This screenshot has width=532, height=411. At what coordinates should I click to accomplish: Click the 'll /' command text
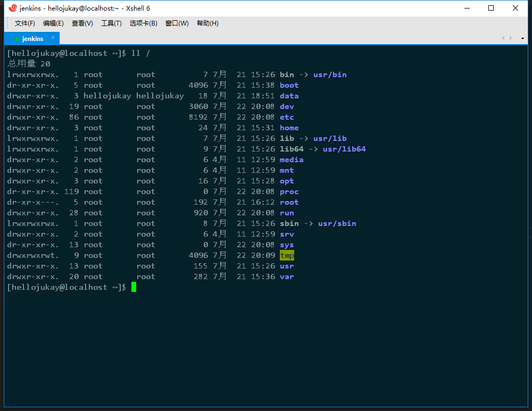(140, 53)
